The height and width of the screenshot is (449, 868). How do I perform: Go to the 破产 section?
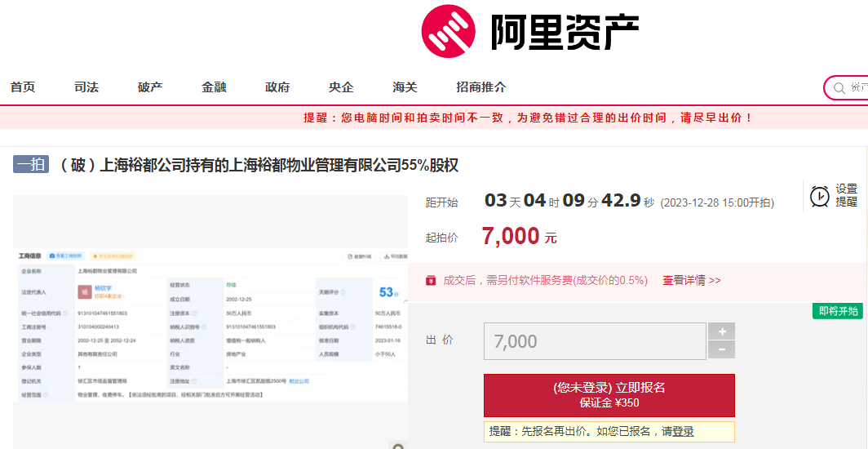(150, 87)
